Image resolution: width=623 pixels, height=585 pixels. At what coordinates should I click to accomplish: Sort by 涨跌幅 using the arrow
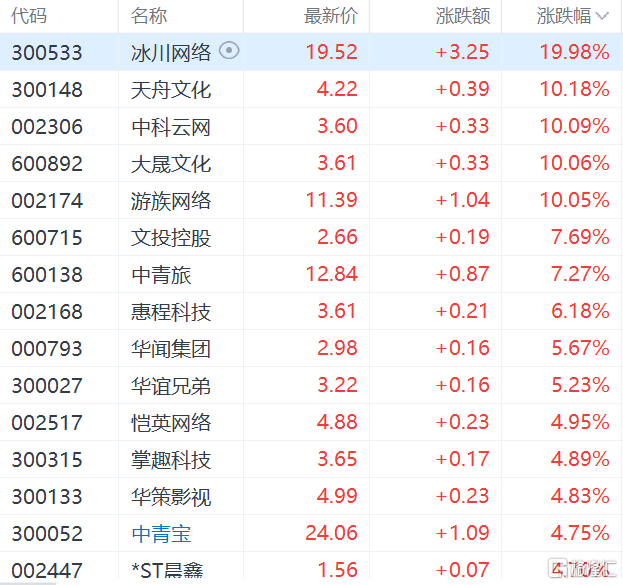(602, 16)
